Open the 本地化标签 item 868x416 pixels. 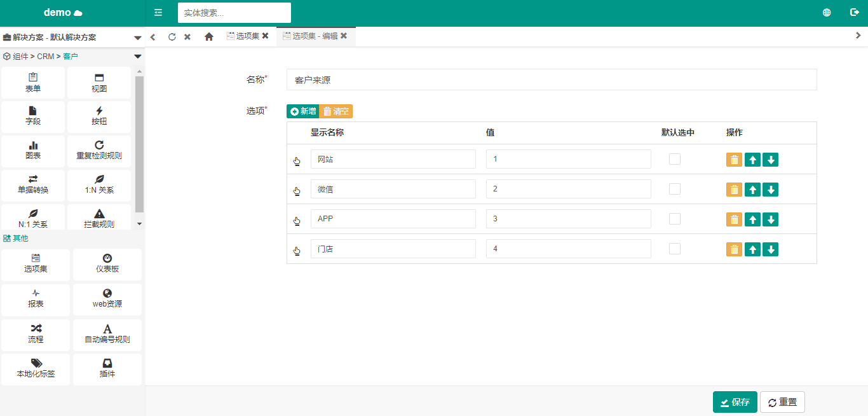click(x=36, y=369)
